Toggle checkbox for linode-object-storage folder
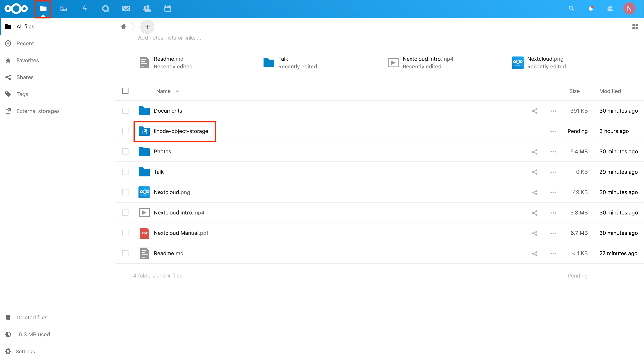 pos(125,131)
